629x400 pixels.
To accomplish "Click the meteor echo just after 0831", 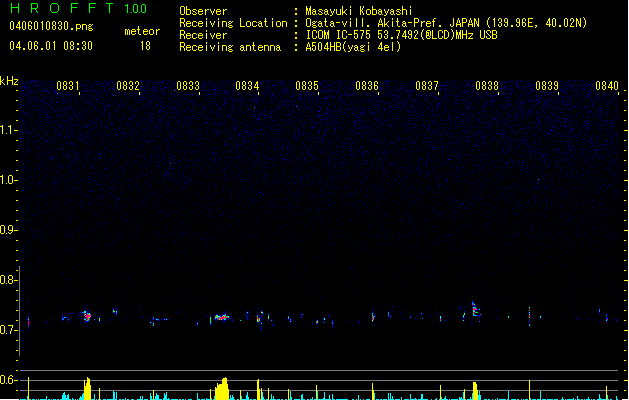I will click(87, 316).
